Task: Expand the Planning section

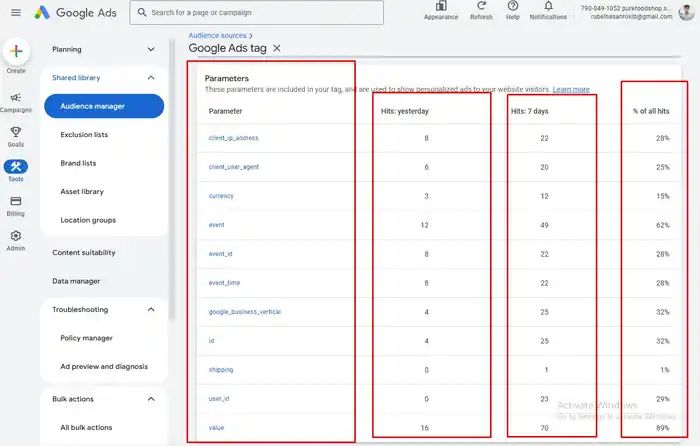Action: pyautogui.click(x=151, y=49)
